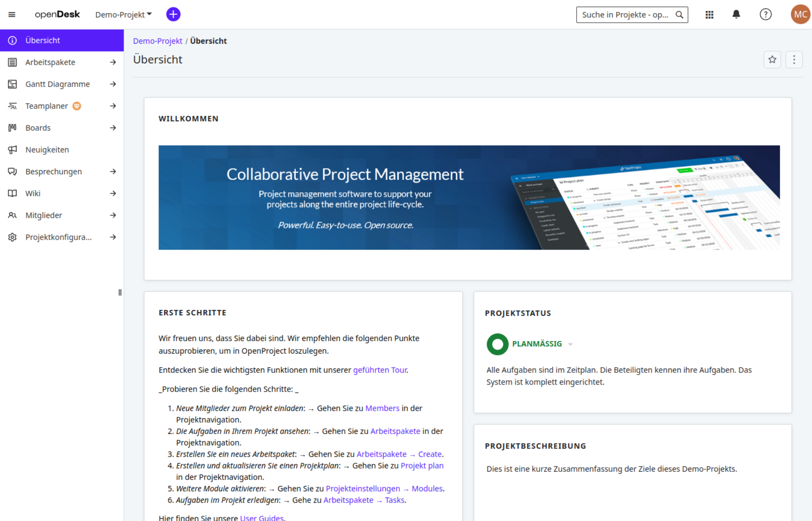Click the Besprechungen chat icon
812x521 pixels.
point(12,171)
